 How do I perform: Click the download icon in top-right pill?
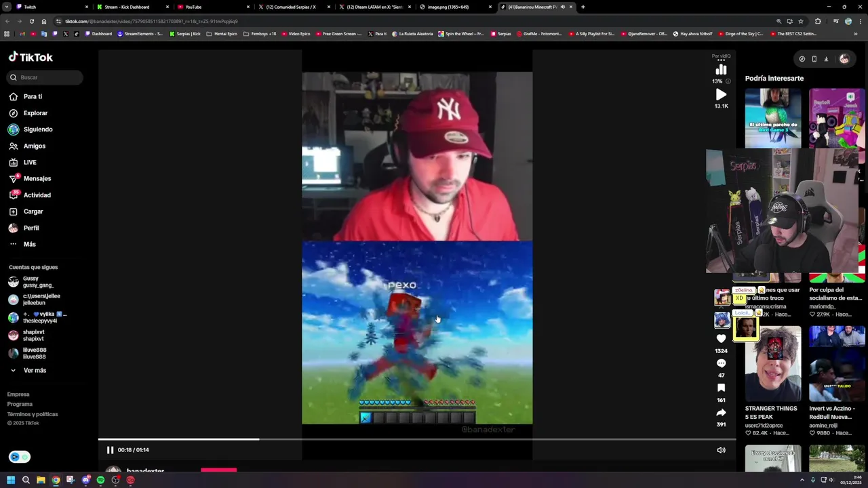pos(826,59)
